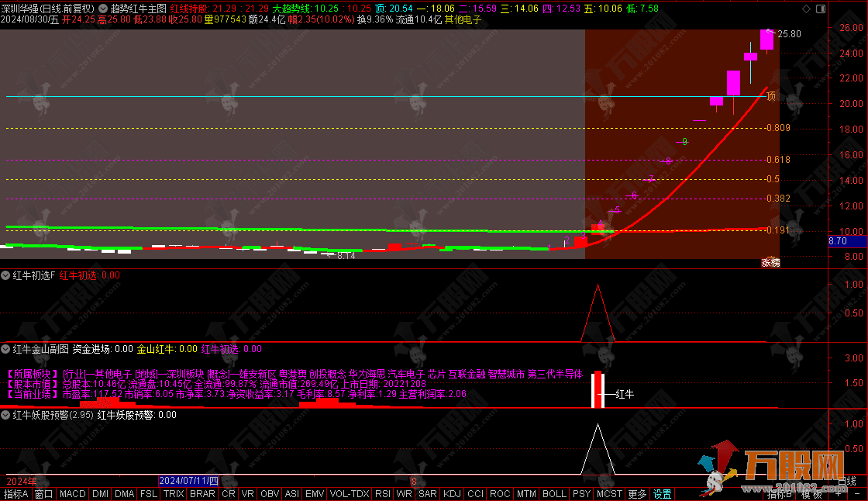The image size is (868, 501).
Task: Click the last magenta candlestick at 25.80
Action: [766, 40]
